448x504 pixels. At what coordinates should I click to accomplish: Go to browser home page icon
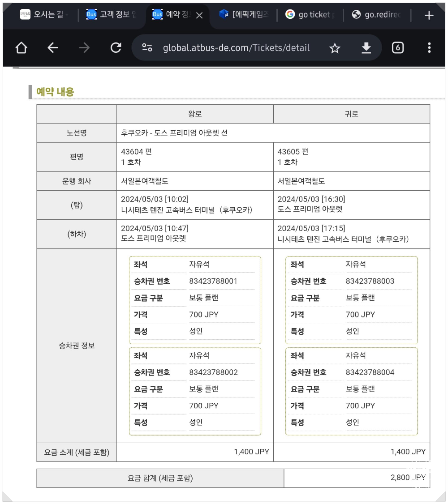21,48
